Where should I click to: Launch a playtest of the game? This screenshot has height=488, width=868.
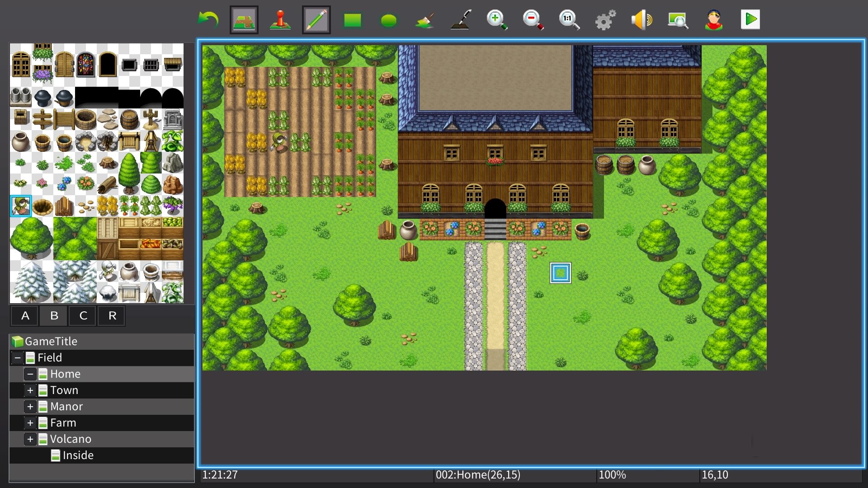pyautogui.click(x=750, y=19)
